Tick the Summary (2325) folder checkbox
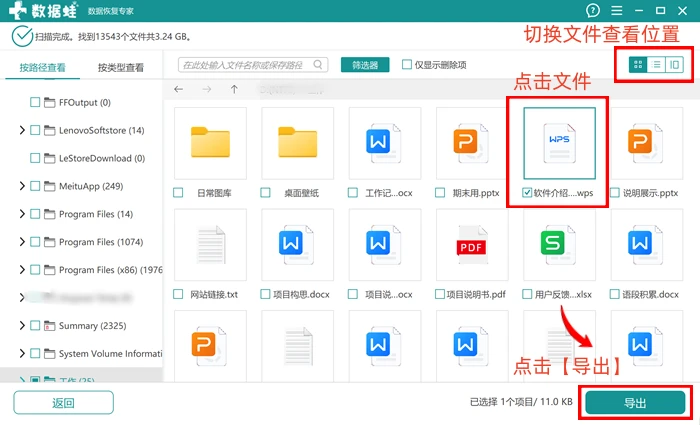 [35, 325]
